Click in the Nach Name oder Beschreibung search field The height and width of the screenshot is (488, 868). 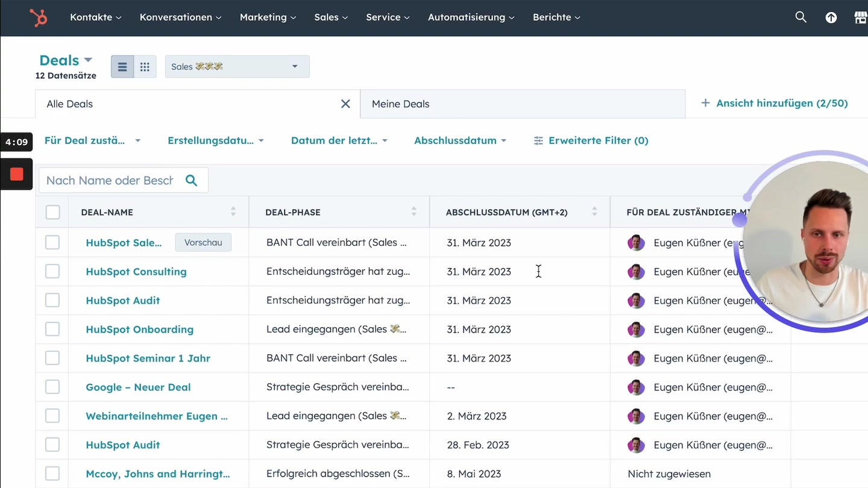point(108,180)
